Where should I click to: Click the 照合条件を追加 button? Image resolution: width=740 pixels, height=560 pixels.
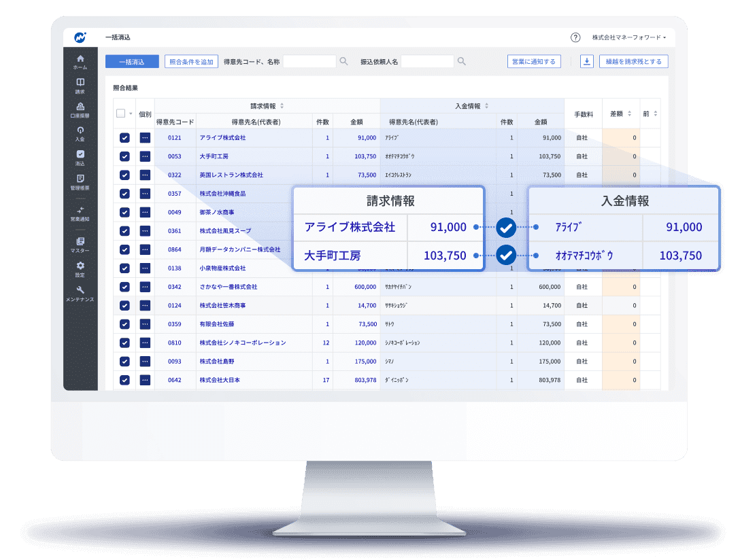190,62
